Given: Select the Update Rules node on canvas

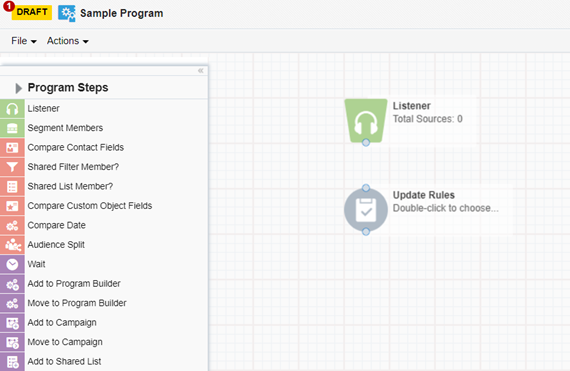Looking at the screenshot, I should pyautogui.click(x=366, y=210).
